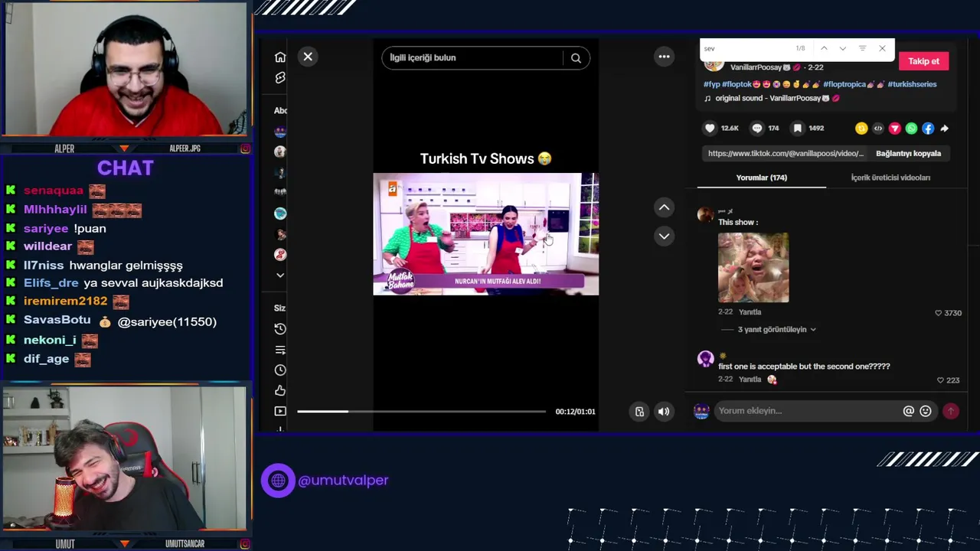Expand '3 yanıt görüntüleyin' replies
980x551 pixels.
[x=776, y=330]
